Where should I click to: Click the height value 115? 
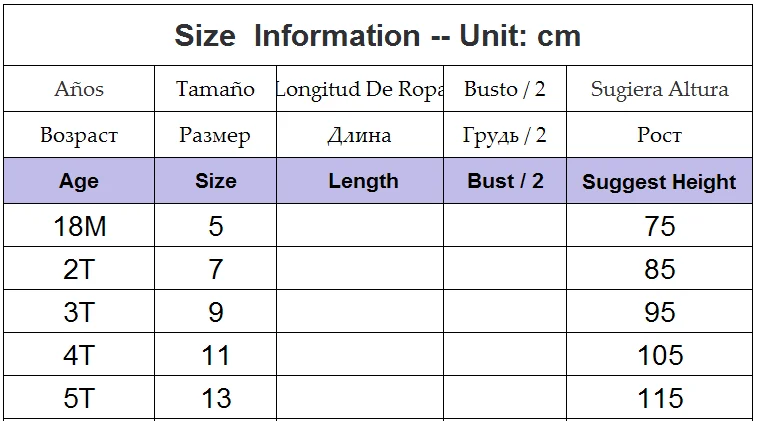pyautogui.click(x=659, y=398)
